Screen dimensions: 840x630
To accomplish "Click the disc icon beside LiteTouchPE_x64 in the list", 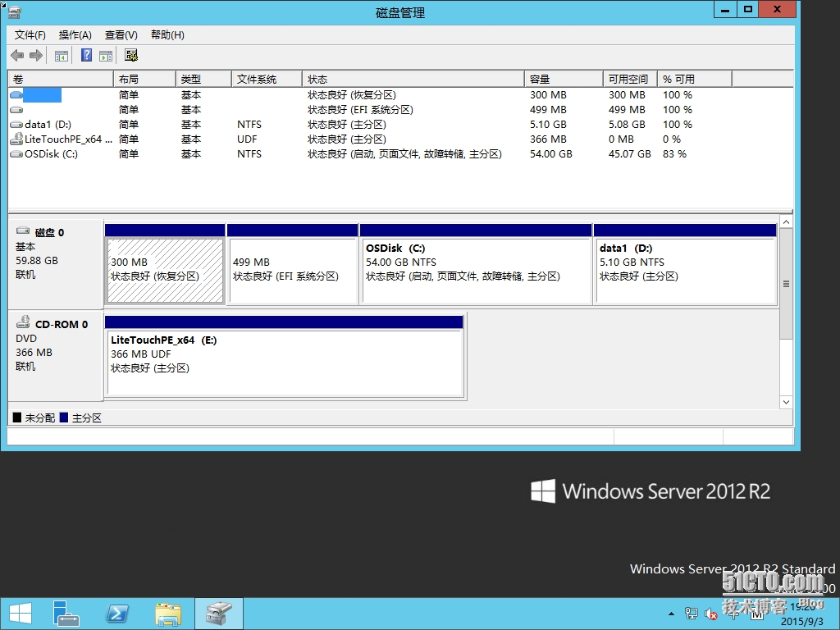I will 16,139.
